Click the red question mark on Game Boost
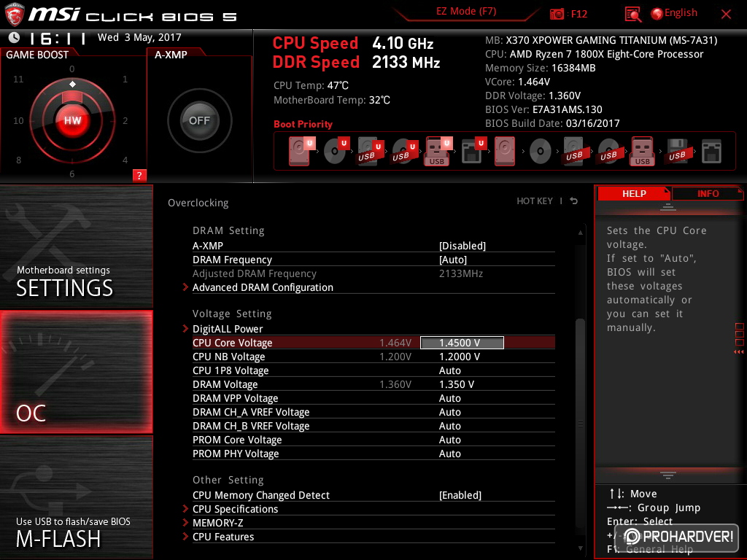747x560 pixels. [x=139, y=175]
